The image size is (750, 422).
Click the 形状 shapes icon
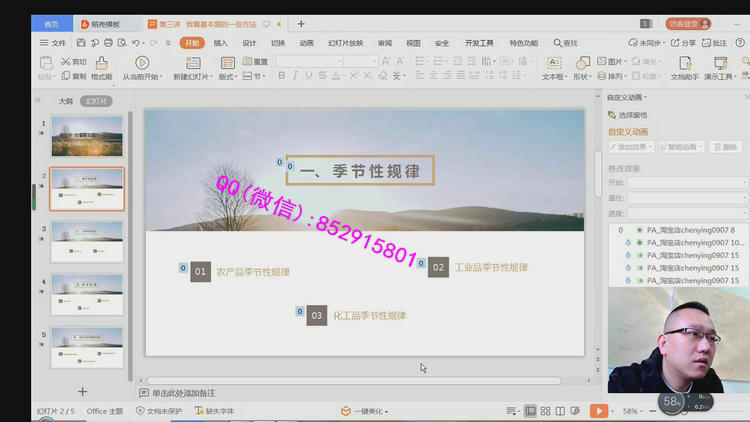(x=580, y=63)
